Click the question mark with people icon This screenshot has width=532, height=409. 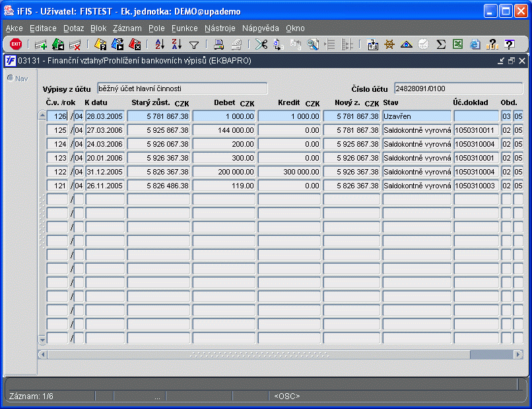pos(492,44)
